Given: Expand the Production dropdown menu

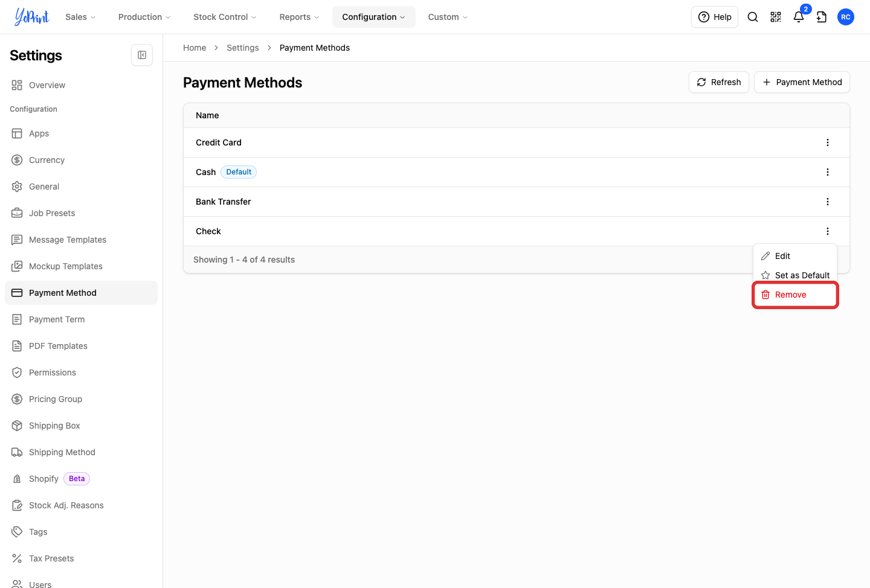Looking at the screenshot, I should pos(144,17).
